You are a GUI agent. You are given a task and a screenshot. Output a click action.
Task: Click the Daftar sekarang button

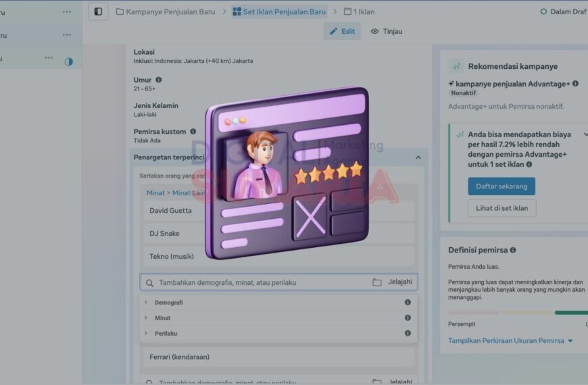pyautogui.click(x=501, y=186)
